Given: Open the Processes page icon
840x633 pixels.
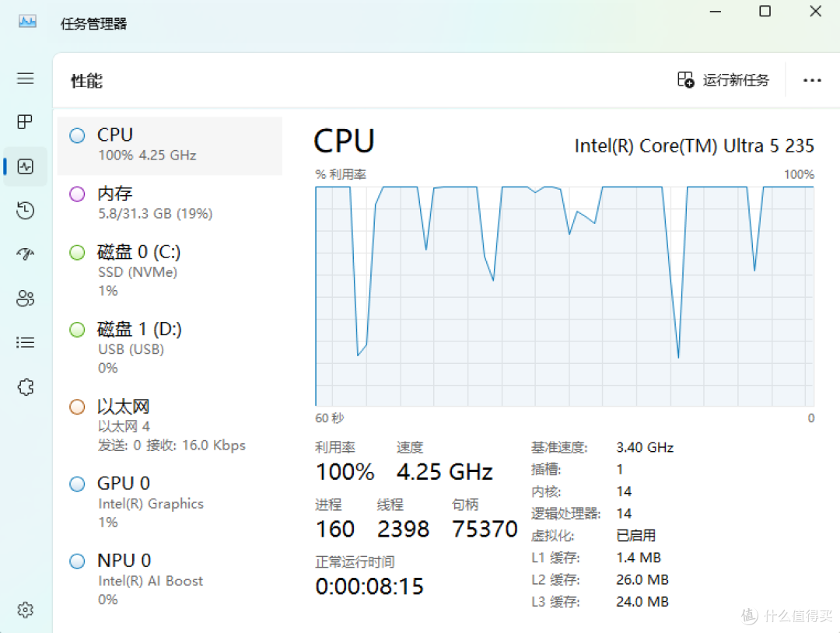Looking at the screenshot, I should [25, 122].
